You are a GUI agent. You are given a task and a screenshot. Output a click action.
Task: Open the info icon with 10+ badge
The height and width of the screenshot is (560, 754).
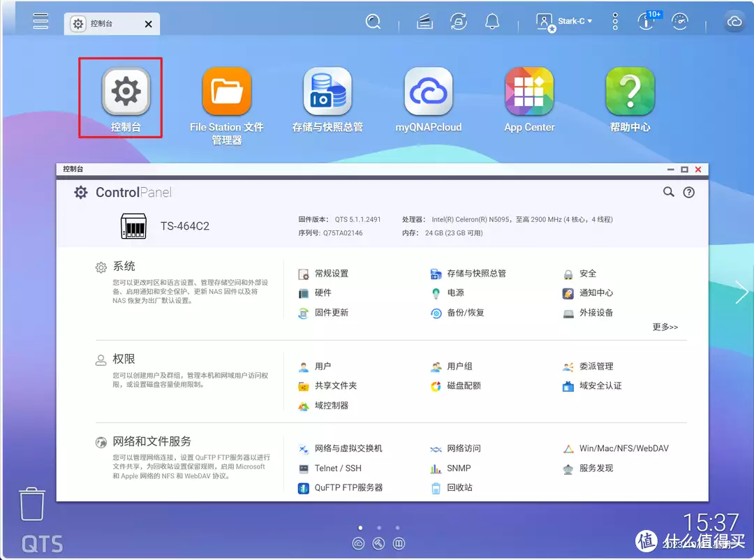[x=647, y=22]
